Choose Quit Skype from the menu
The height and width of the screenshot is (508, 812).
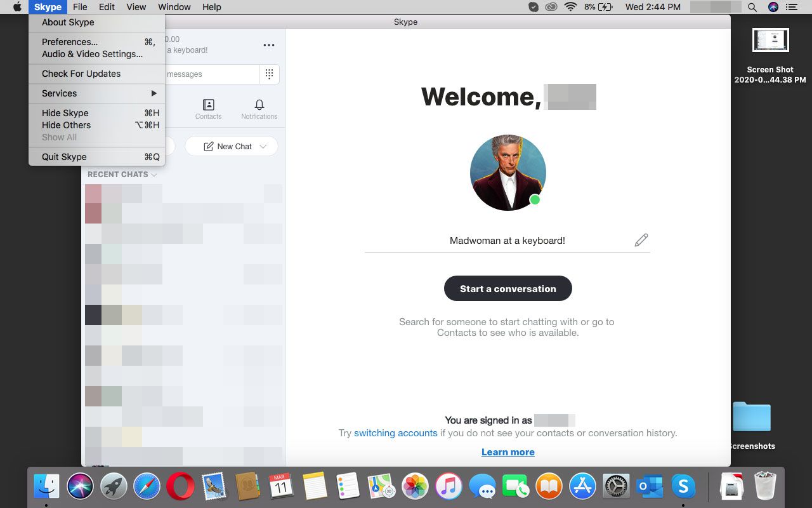[64, 157]
